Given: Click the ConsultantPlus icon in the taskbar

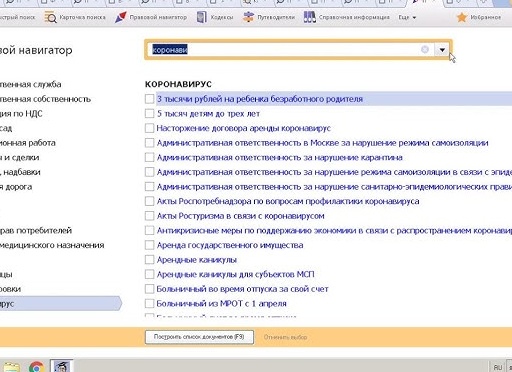Looking at the screenshot, I should click(62, 366).
